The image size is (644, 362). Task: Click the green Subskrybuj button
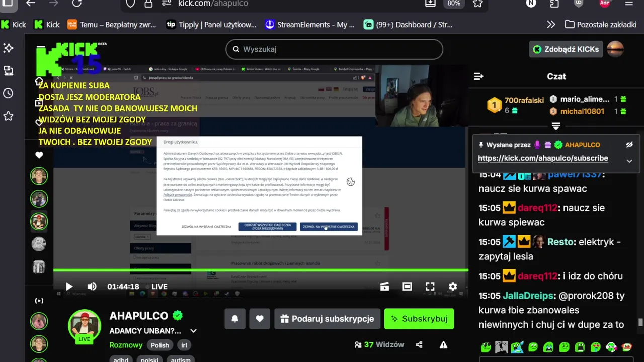pos(419,319)
